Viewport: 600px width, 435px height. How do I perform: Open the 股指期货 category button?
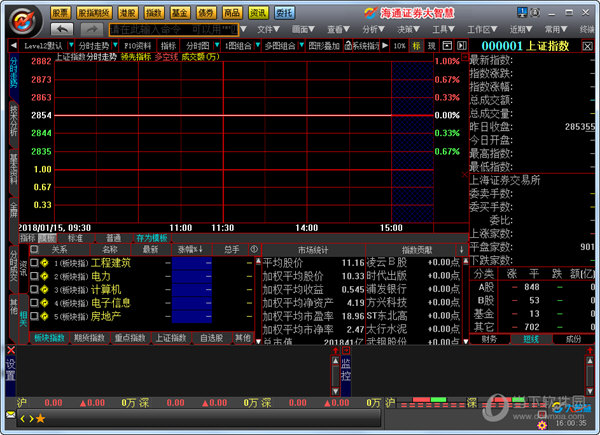pos(94,13)
